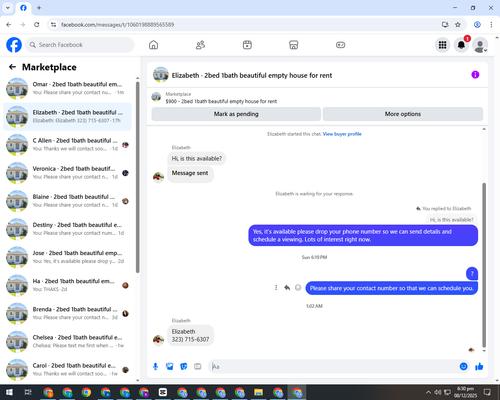Click the 'Hi, is this available?' message
This screenshot has height=400, width=500.
[197, 158]
